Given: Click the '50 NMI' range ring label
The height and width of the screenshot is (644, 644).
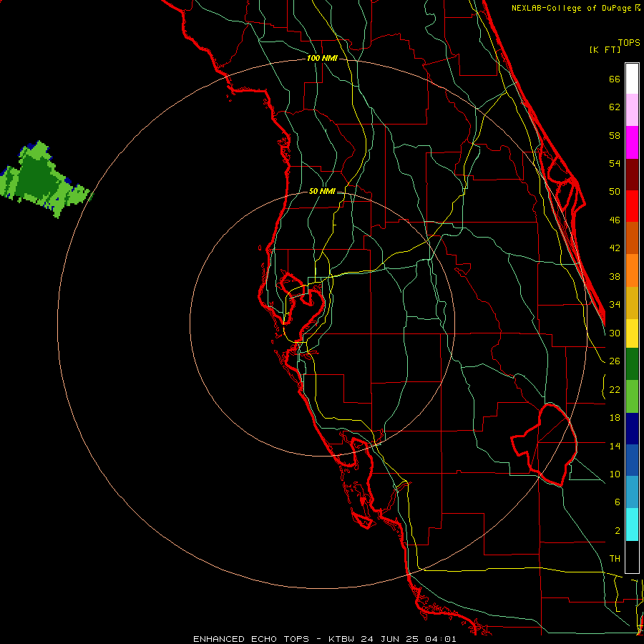Looking at the screenshot, I should tap(322, 191).
